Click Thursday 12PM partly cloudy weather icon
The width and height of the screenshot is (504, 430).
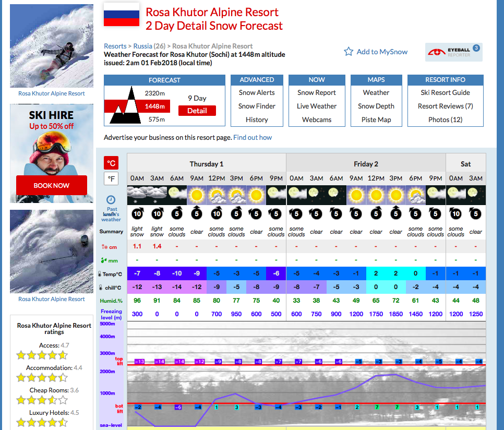217,195
